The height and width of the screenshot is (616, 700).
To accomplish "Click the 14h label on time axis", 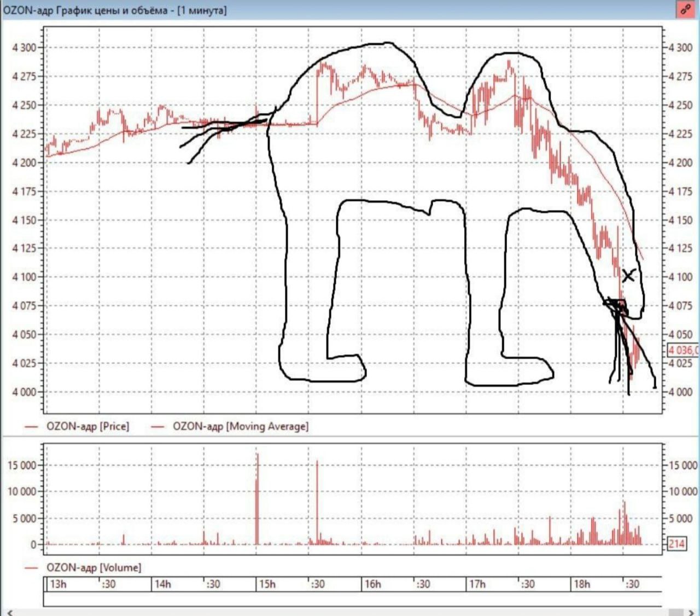I will click(x=162, y=584).
